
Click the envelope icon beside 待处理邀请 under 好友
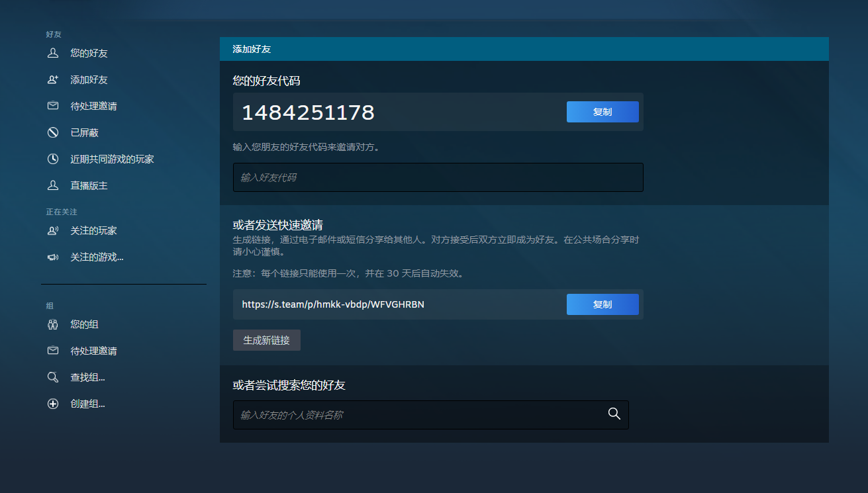pyautogui.click(x=53, y=106)
